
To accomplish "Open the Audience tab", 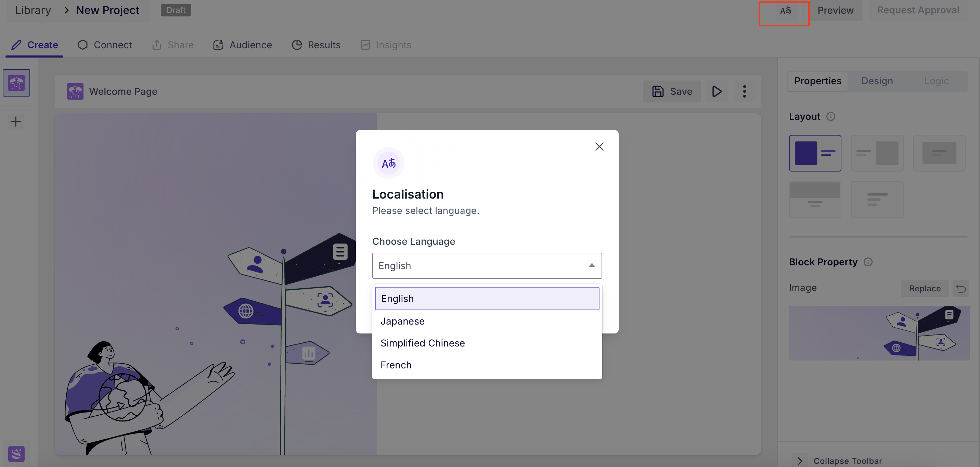I will pyautogui.click(x=242, y=45).
